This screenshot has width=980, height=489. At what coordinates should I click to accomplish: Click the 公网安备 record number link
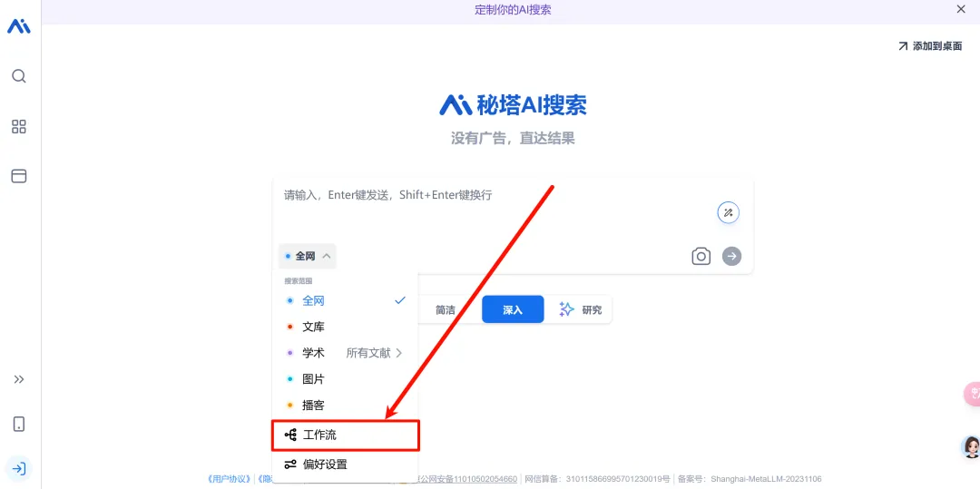(x=465, y=479)
